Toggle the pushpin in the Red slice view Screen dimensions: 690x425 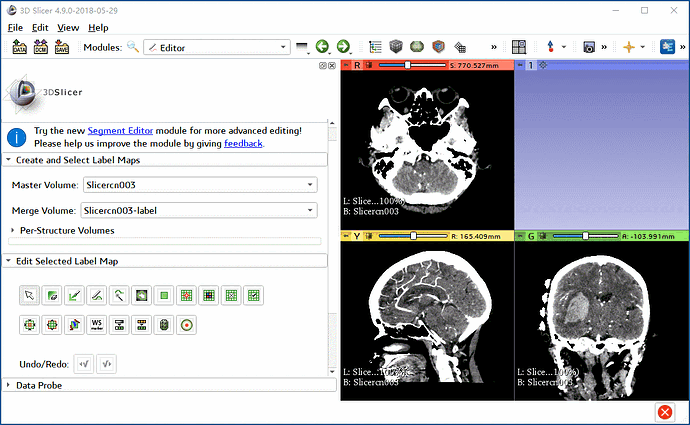(x=347, y=65)
